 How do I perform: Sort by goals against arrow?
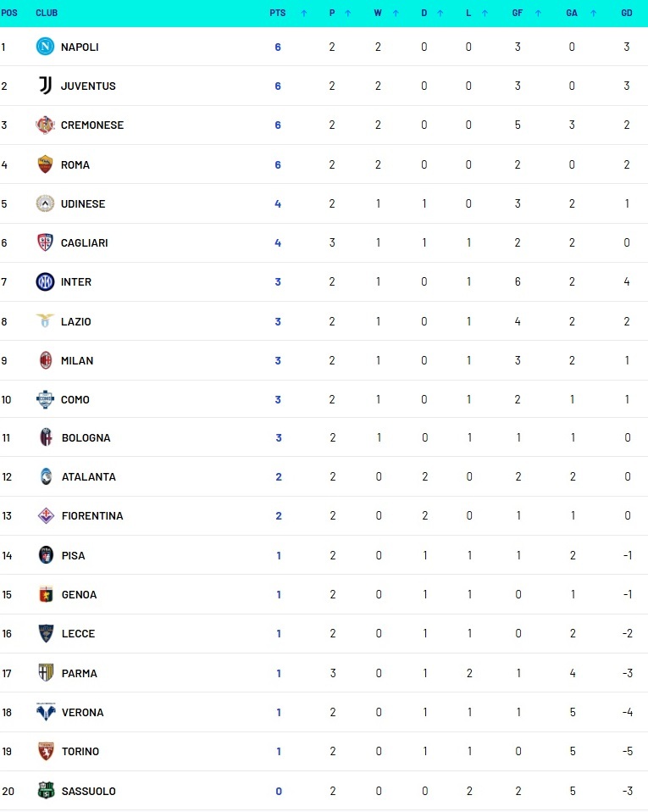593,13
